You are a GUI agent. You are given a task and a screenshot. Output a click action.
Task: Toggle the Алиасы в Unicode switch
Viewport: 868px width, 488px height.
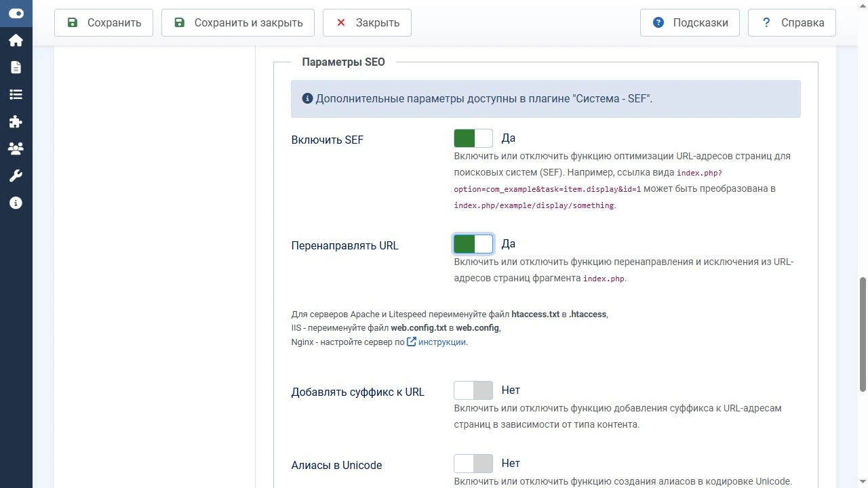pos(473,464)
